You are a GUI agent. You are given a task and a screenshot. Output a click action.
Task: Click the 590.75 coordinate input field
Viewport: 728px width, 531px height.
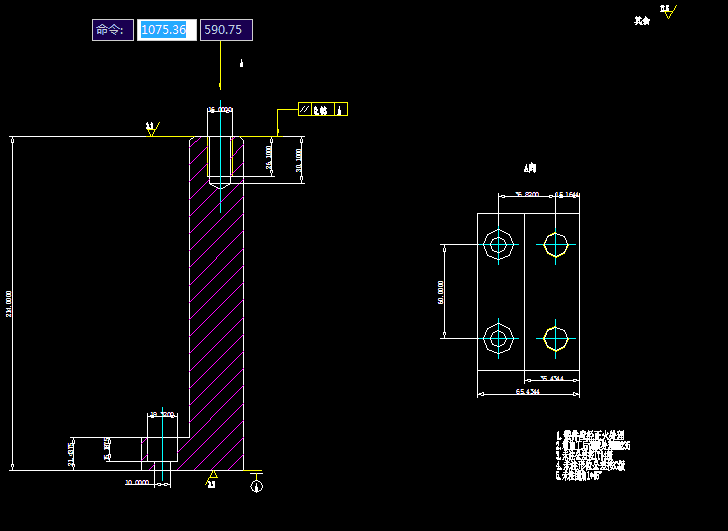pos(226,30)
